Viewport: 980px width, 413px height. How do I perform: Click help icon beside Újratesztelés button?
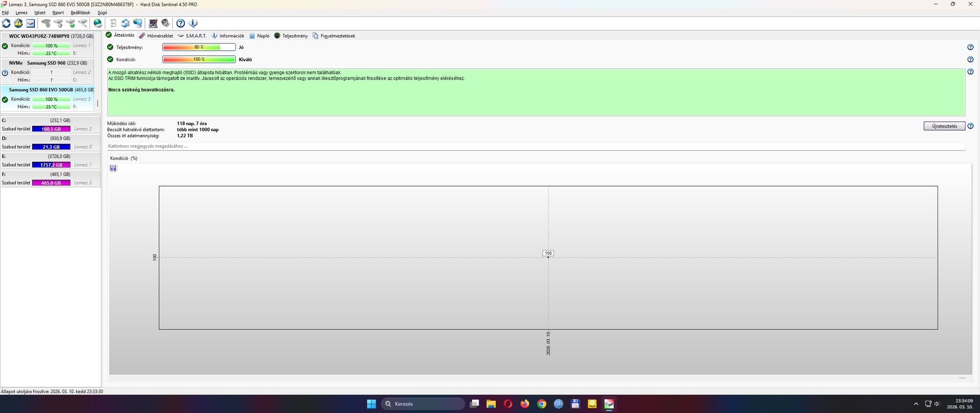tap(970, 126)
